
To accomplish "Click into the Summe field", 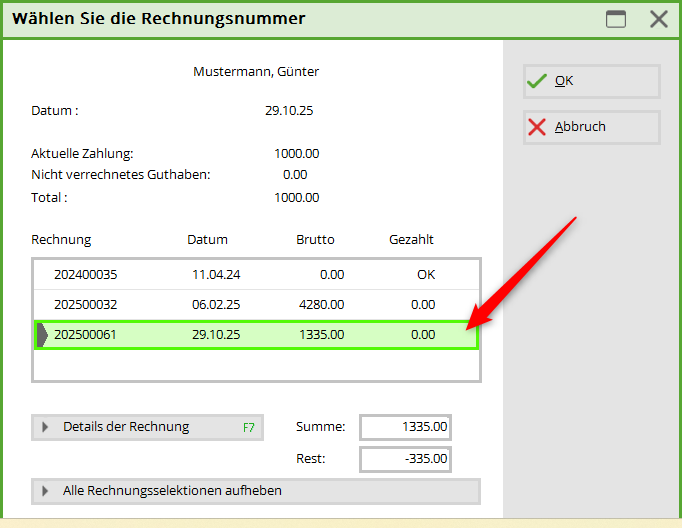I will [x=405, y=427].
